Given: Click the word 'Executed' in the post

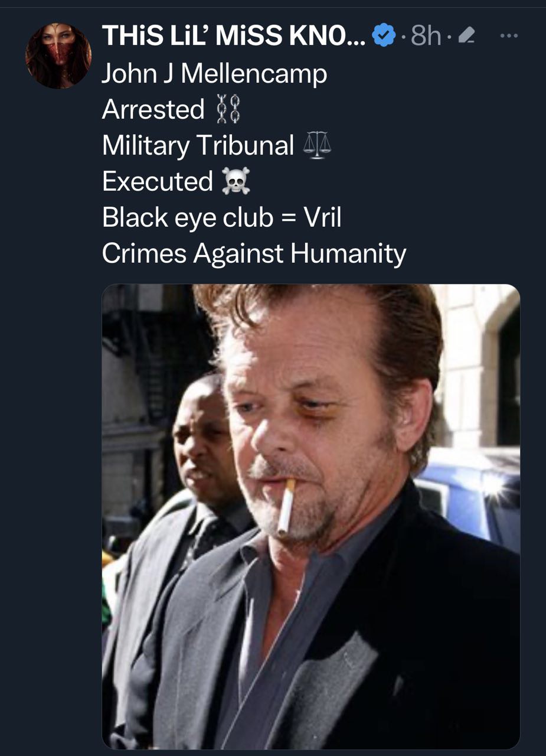Looking at the screenshot, I should [x=157, y=181].
